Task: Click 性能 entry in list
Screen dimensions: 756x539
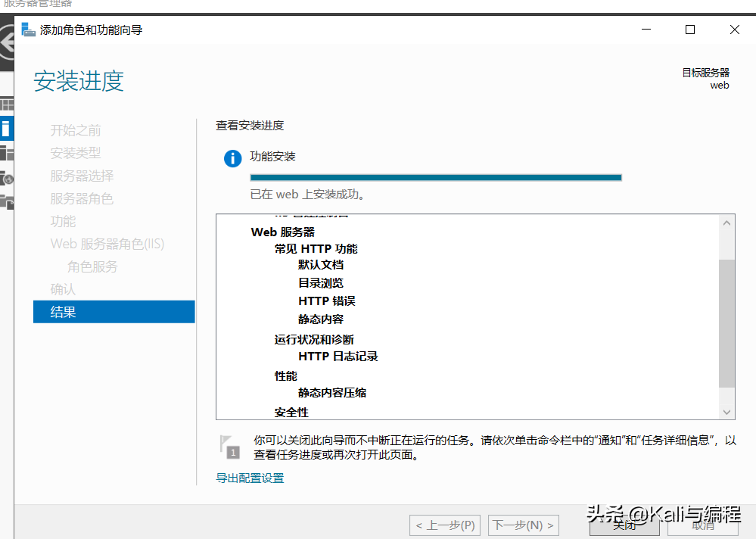Action: [286, 376]
